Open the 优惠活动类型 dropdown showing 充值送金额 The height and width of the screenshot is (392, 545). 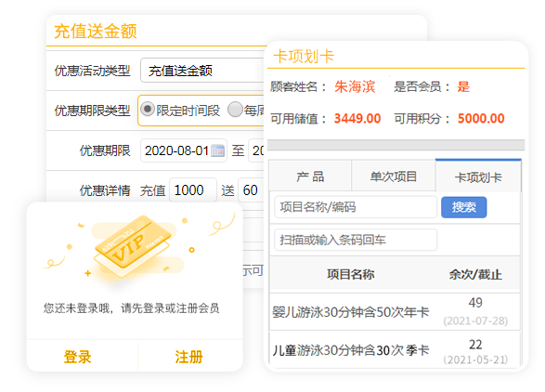tap(202, 71)
